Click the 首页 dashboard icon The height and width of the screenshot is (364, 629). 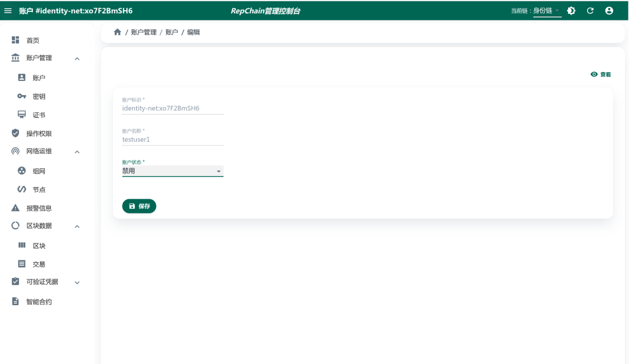pos(15,40)
